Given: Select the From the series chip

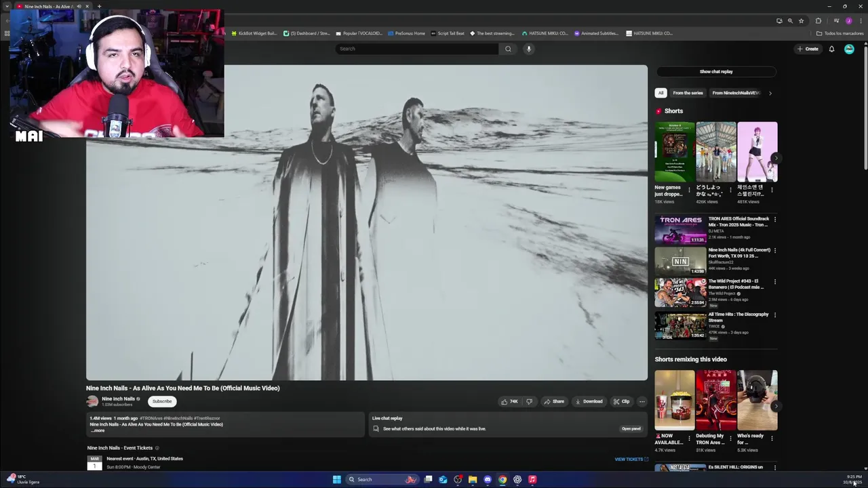Looking at the screenshot, I should click(688, 93).
